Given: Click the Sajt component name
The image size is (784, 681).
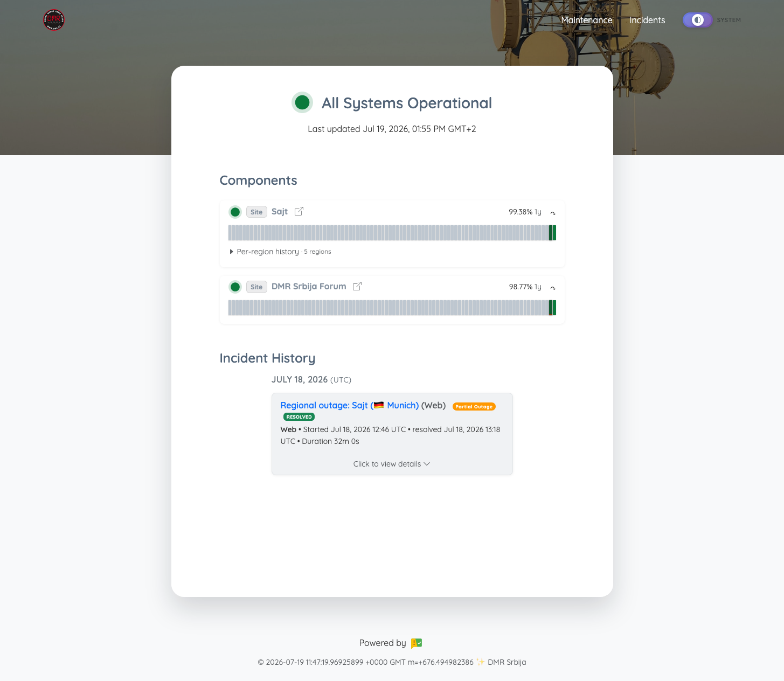Looking at the screenshot, I should tap(280, 211).
